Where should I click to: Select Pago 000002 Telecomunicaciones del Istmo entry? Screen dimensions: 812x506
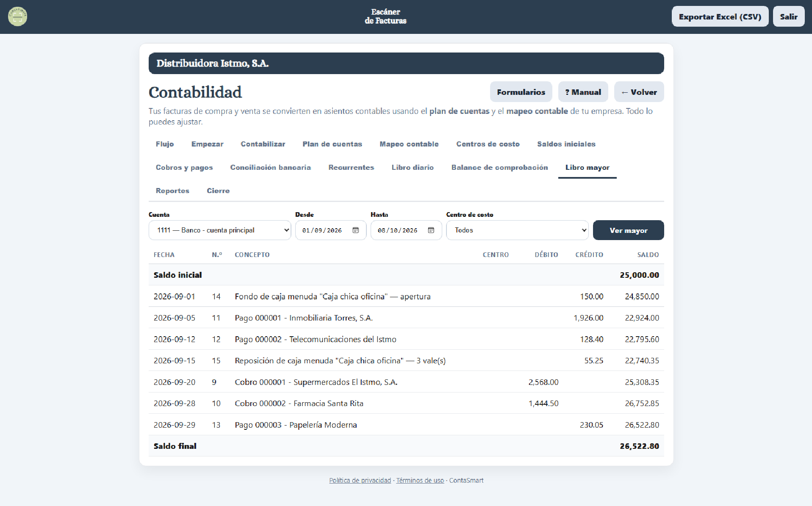coord(406,339)
